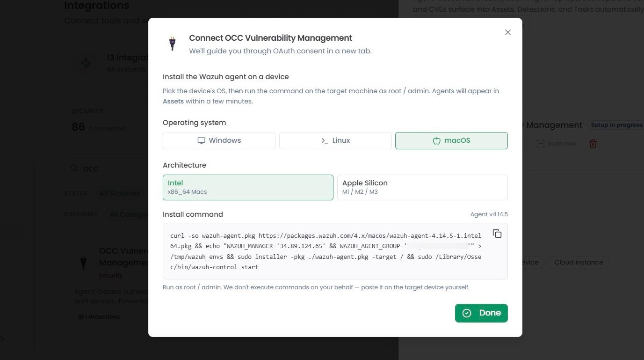The height and width of the screenshot is (360, 644).
Task: Click the Agent v4.14.5 version label
Action: (x=489, y=214)
